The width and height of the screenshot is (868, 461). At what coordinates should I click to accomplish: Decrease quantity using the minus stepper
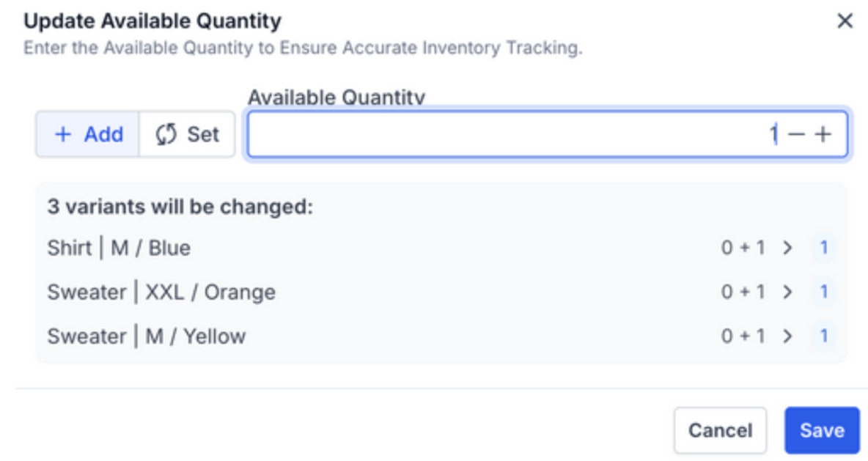(x=796, y=135)
